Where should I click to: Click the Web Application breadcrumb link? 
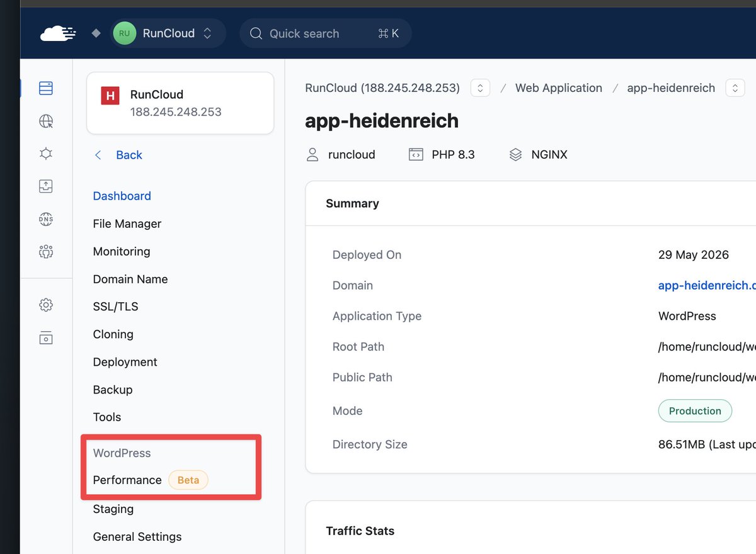pos(558,88)
